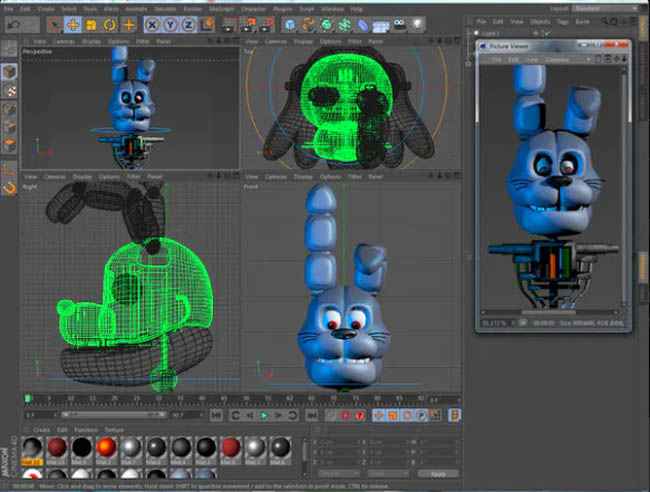The width and height of the screenshot is (650, 492).
Task: Play the animation forwards
Action: (264, 415)
